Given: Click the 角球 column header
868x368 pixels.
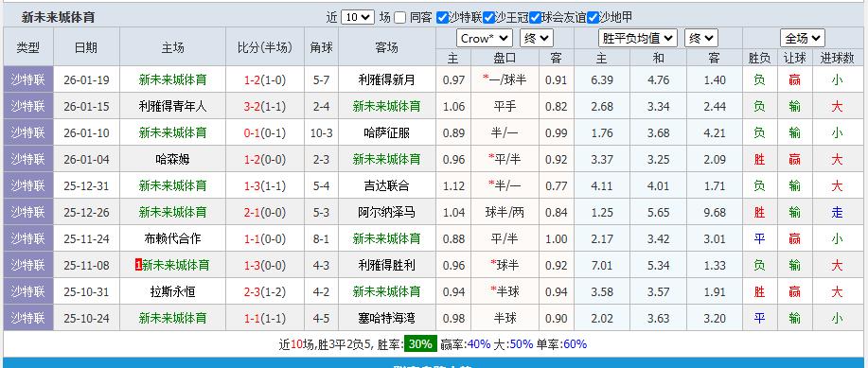Looking at the screenshot, I should tap(321, 47).
